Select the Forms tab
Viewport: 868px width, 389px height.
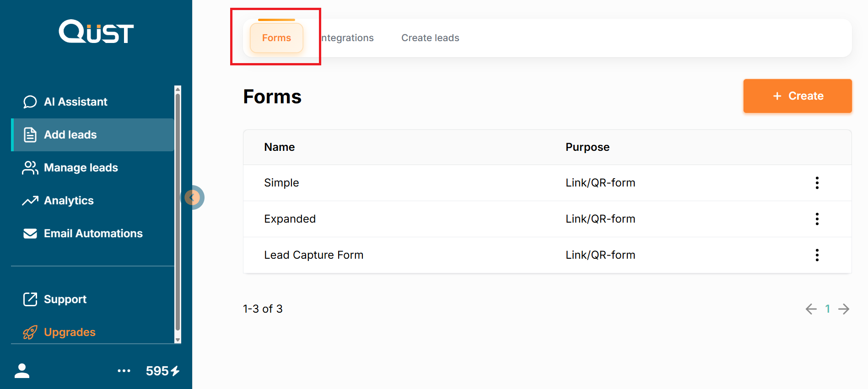pos(276,38)
